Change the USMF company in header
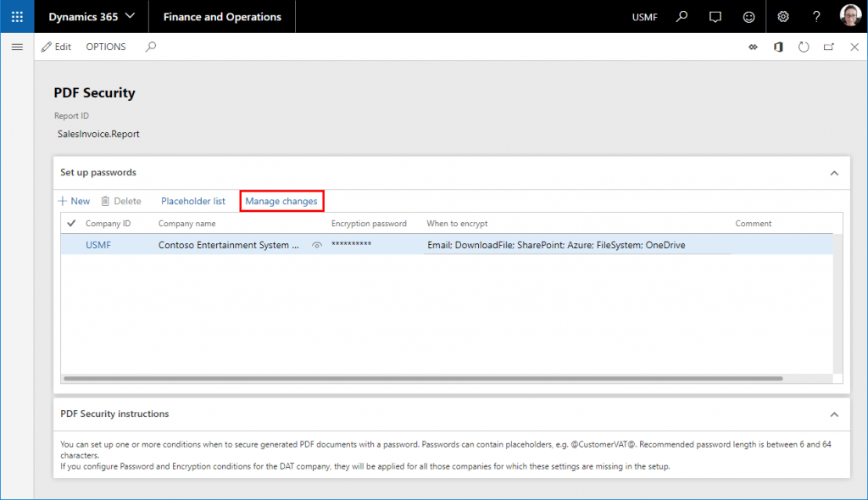The image size is (868, 500). pyautogui.click(x=644, y=17)
